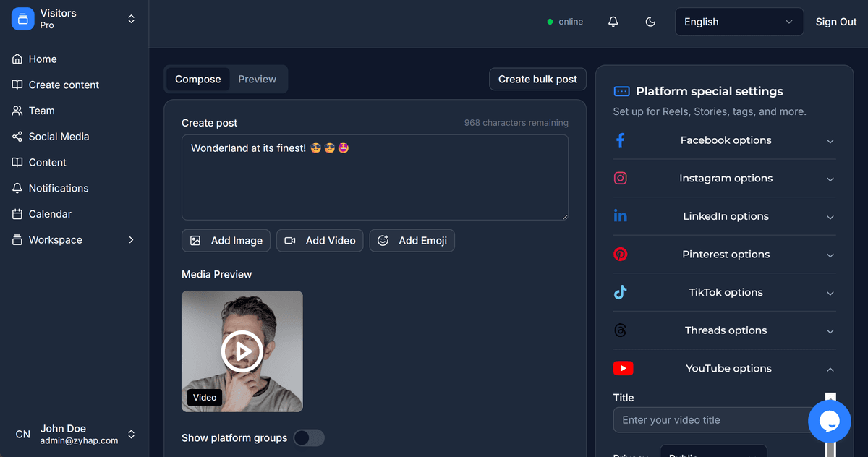Play the video in Media Preview
This screenshot has width=868, height=457.
tap(242, 351)
